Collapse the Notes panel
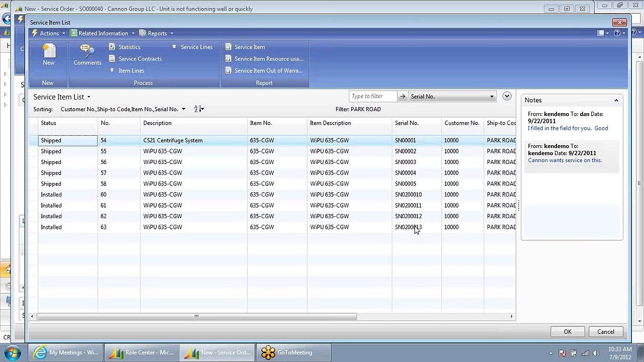 (x=616, y=101)
